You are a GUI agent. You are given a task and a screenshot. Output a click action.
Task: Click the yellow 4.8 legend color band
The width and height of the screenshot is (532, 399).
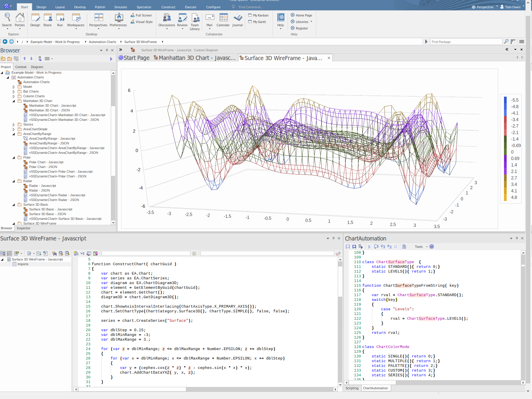pos(505,197)
